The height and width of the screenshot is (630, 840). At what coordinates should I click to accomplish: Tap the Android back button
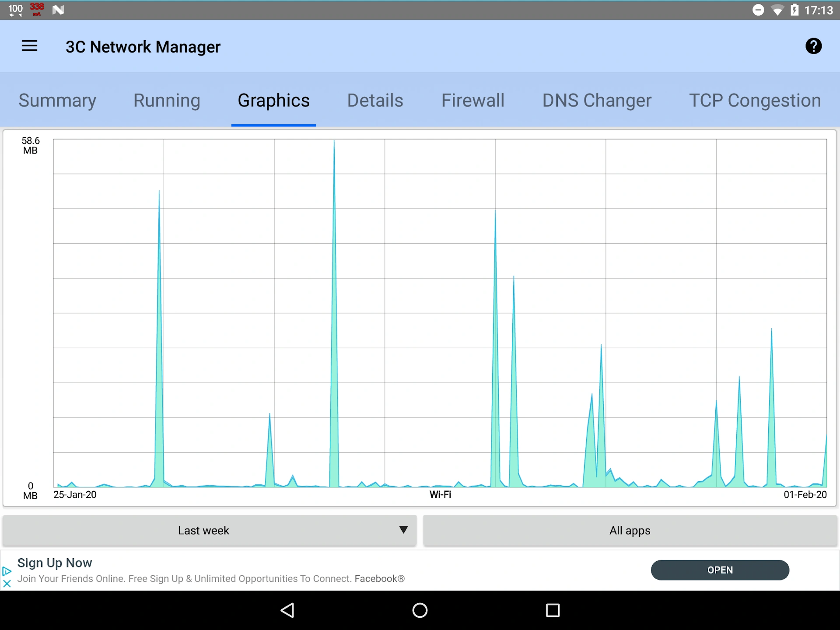[x=287, y=610]
